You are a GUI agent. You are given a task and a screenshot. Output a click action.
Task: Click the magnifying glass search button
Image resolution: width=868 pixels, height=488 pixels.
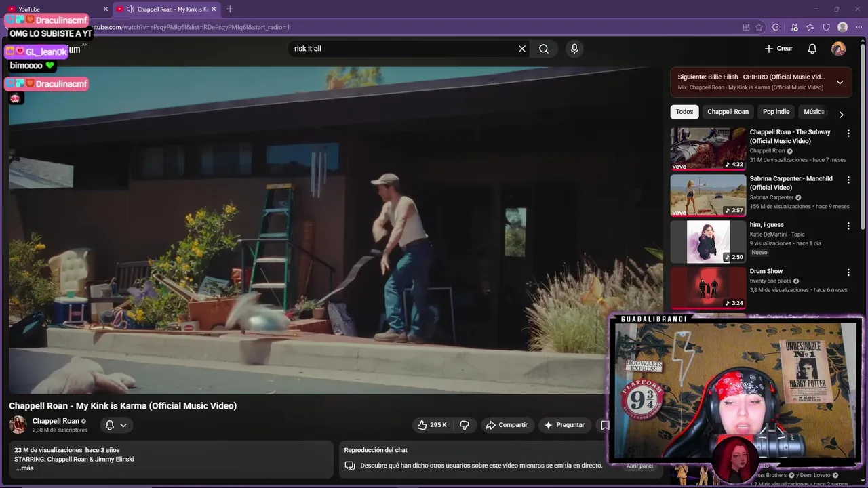coord(544,49)
